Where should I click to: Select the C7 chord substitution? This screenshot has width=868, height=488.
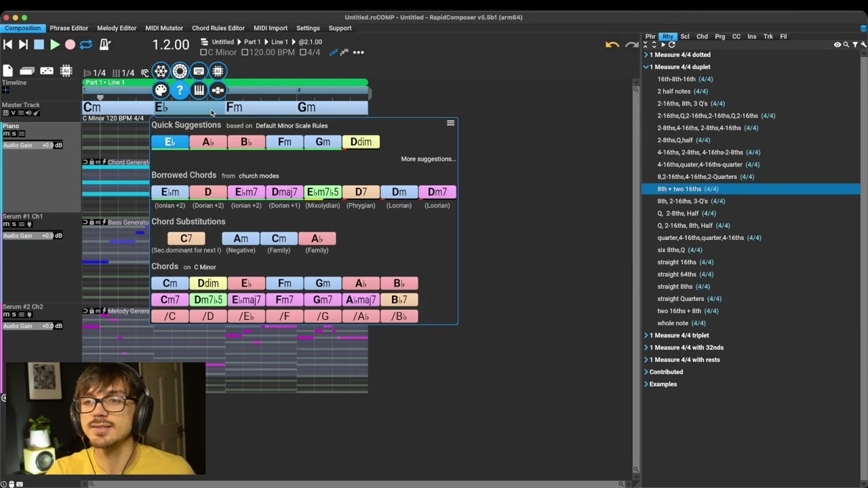point(186,239)
